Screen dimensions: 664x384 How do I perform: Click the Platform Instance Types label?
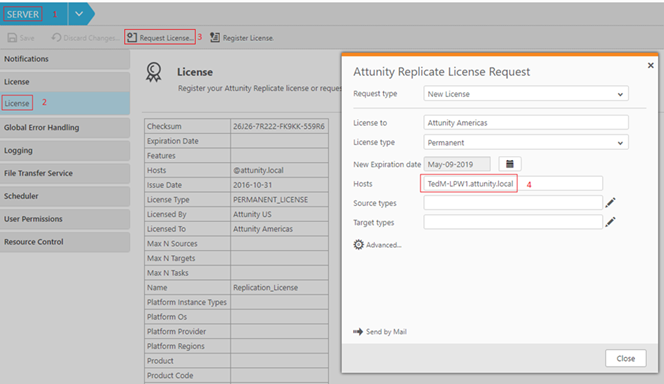click(187, 302)
